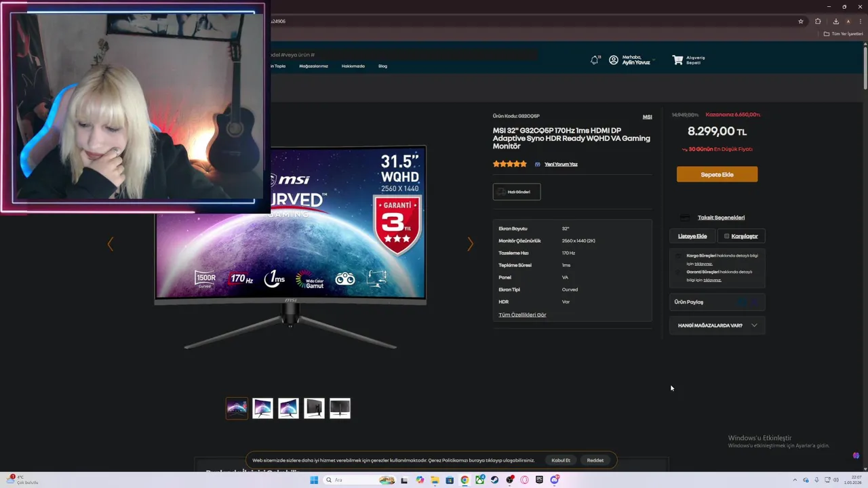Open Opera GX from the taskbar
Screen dimensions: 868x488
[x=524, y=480]
